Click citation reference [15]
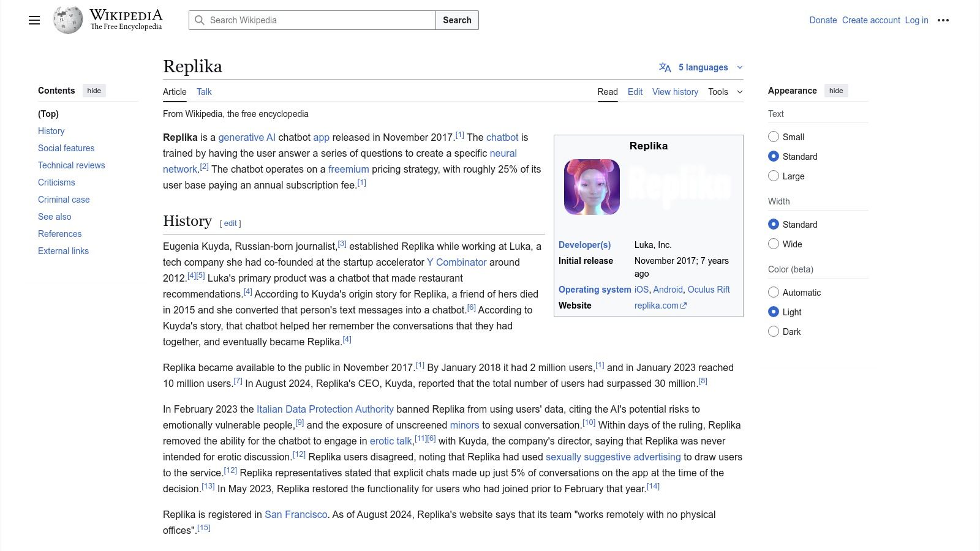 (204, 528)
